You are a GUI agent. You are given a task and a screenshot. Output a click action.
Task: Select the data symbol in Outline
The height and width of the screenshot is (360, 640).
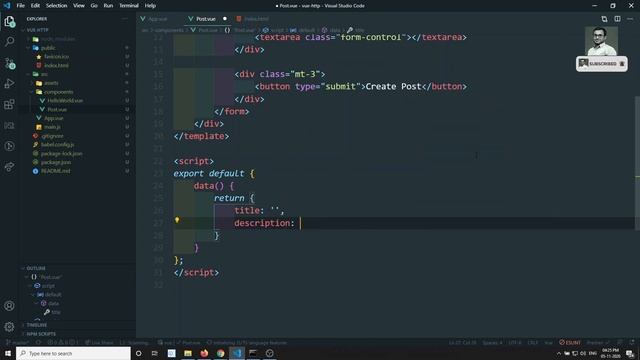click(53, 303)
